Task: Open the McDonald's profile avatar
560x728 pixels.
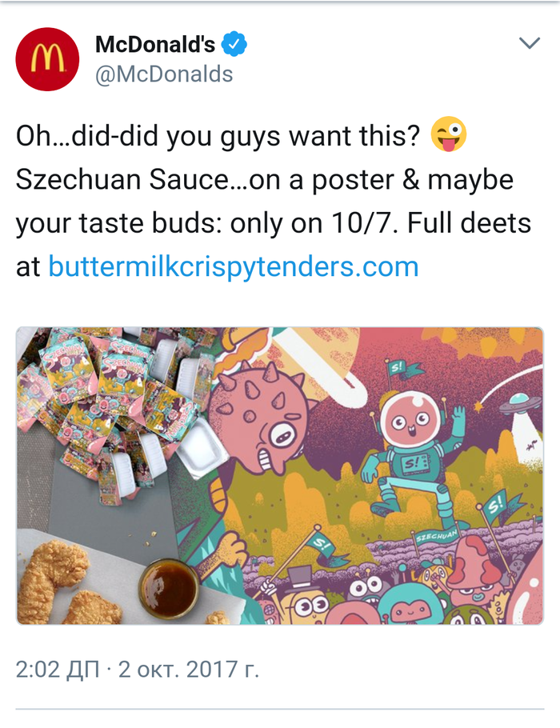Action: pos(47,59)
